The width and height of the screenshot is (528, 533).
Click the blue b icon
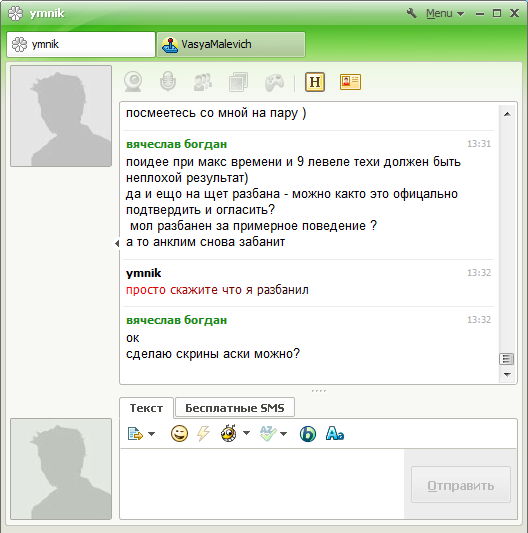point(308,434)
